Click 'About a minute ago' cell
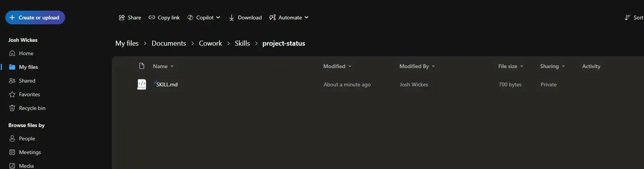The image size is (644, 169). [x=347, y=84]
